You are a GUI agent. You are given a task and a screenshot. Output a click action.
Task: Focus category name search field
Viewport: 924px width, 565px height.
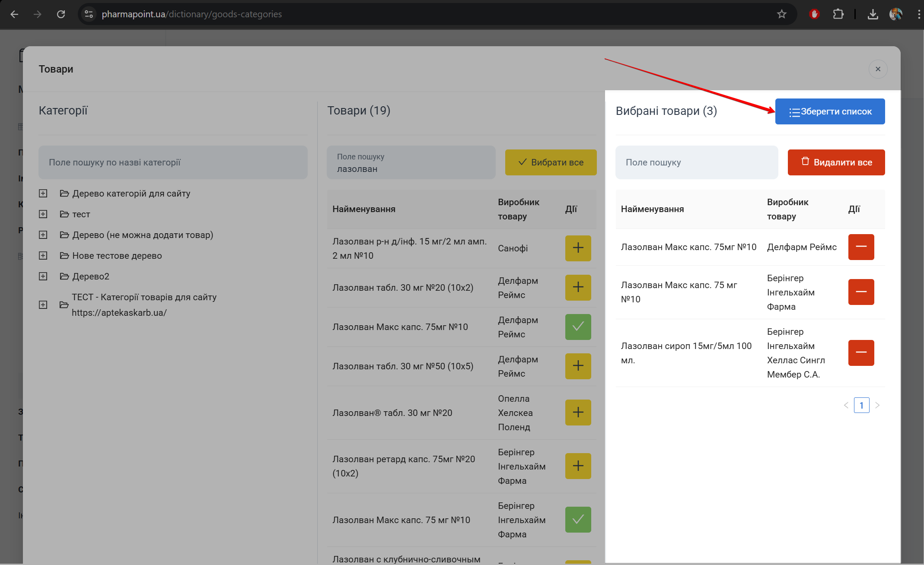point(173,162)
